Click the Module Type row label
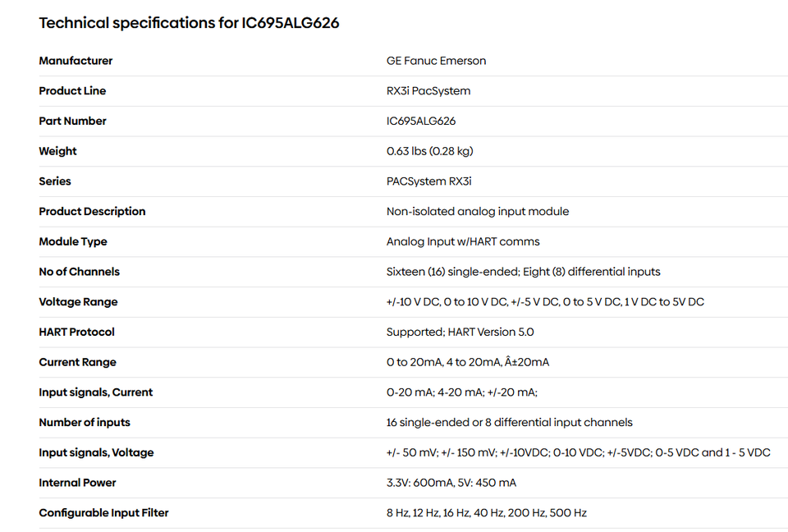The image size is (788, 532). click(x=72, y=242)
